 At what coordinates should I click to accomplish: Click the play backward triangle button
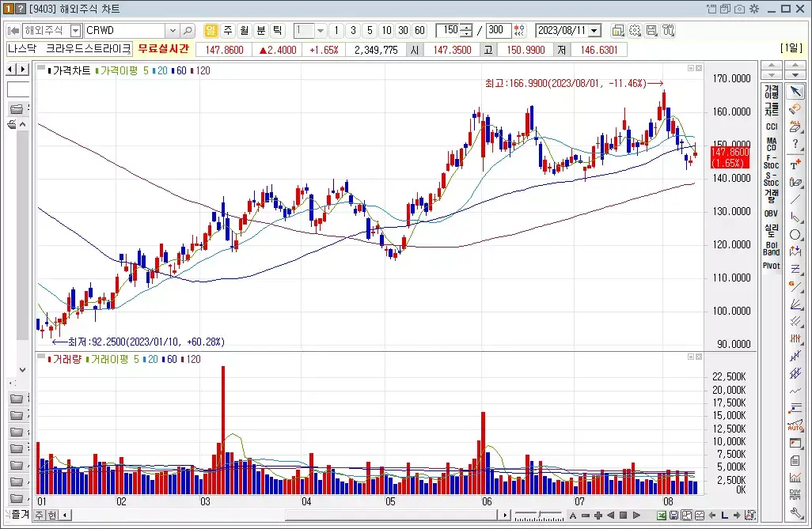(610, 515)
